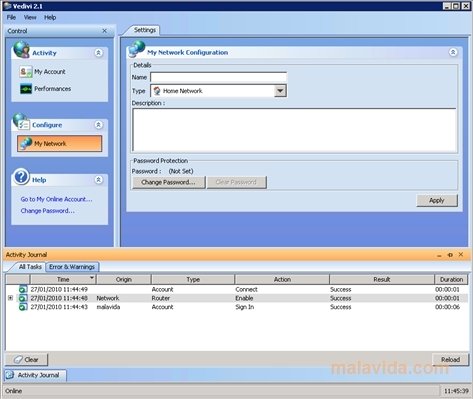Click the Time column sort arrow
Image resolution: width=473 pixels, height=399 pixels.
click(x=92, y=278)
